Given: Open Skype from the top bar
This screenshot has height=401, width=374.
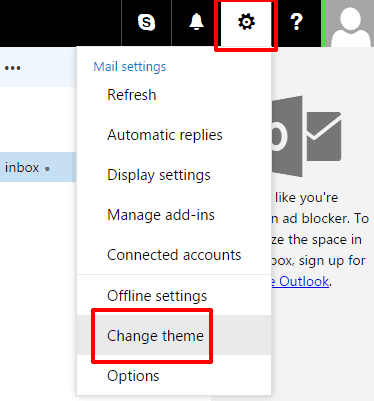Looking at the screenshot, I should pyautogui.click(x=147, y=23).
